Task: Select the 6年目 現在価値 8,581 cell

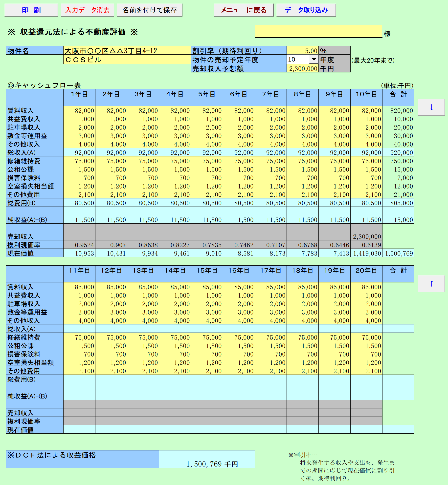Action: [239, 253]
